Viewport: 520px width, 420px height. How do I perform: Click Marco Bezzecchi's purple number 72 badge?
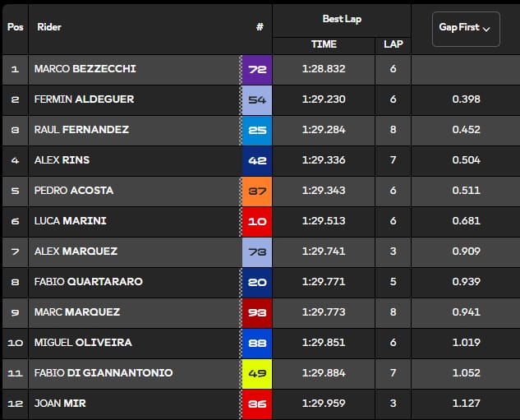click(257, 70)
